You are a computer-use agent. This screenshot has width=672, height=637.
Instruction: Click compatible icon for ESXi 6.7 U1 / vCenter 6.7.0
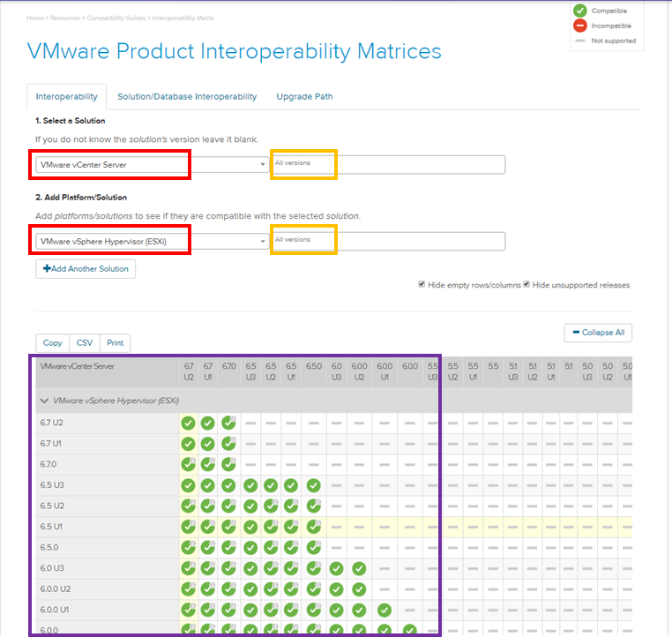click(229, 443)
